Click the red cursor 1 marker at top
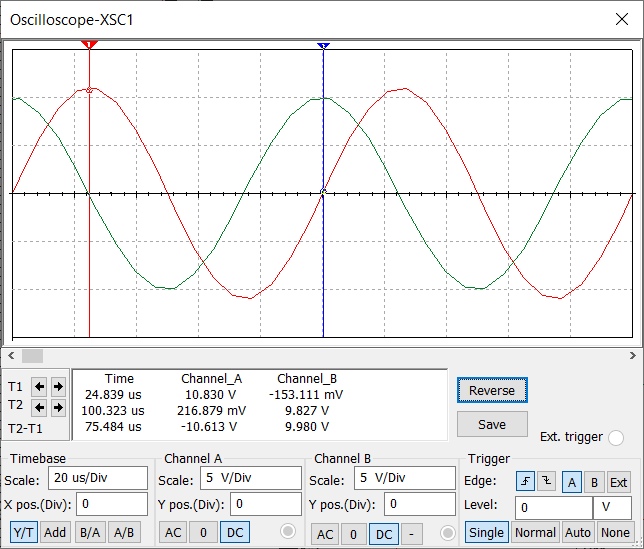The image size is (644, 549). coord(89,44)
